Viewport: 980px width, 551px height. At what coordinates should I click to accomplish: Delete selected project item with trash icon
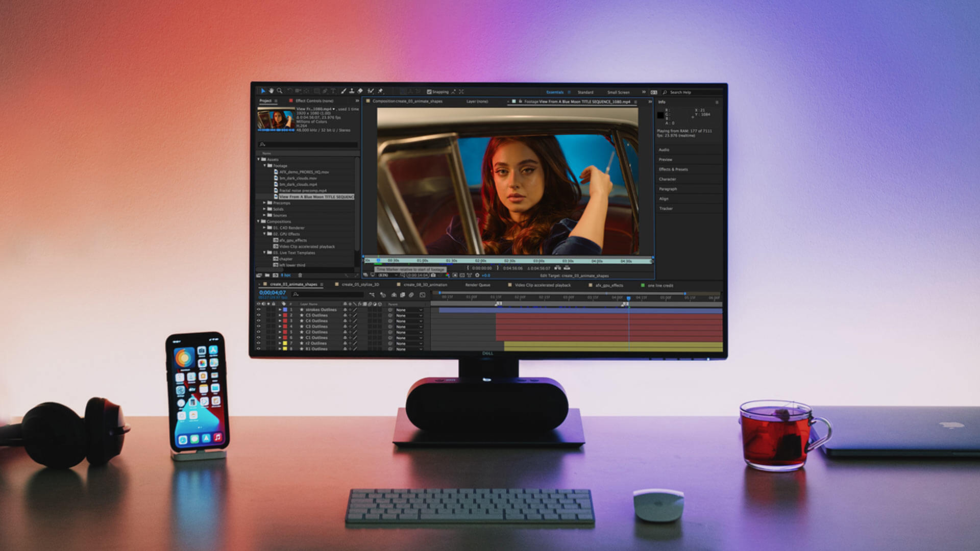click(300, 275)
